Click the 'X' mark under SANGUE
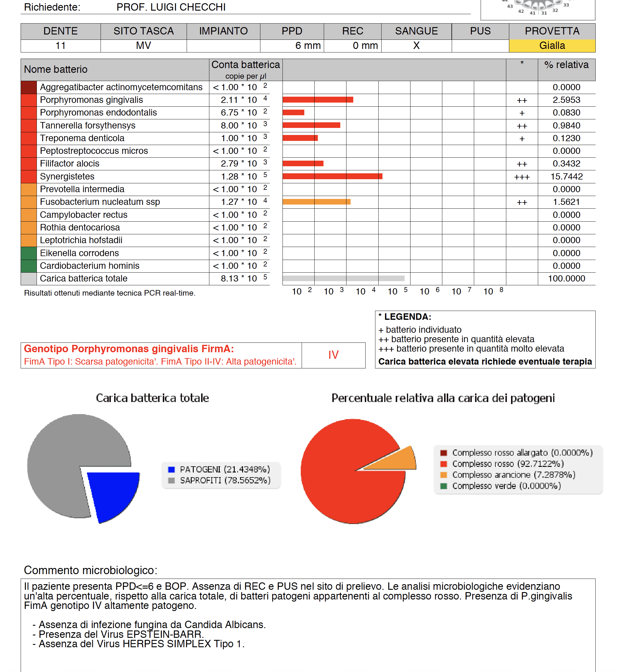The height and width of the screenshot is (672, 621). (416, 46)
